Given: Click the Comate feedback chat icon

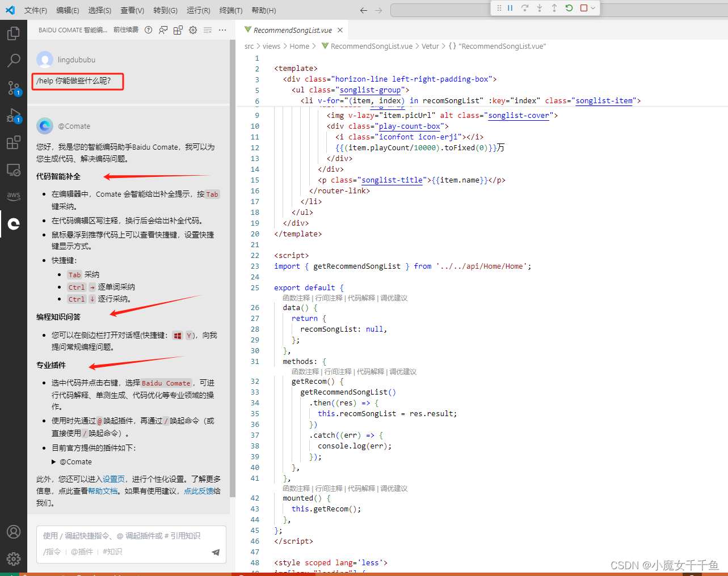Looking at the screenshot, I should 163,30.
